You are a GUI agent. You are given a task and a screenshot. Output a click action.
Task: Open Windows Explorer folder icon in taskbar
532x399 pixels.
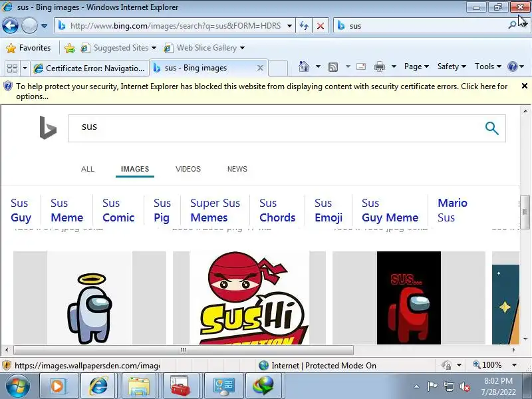pyautogui.click(x=138, y=386)
